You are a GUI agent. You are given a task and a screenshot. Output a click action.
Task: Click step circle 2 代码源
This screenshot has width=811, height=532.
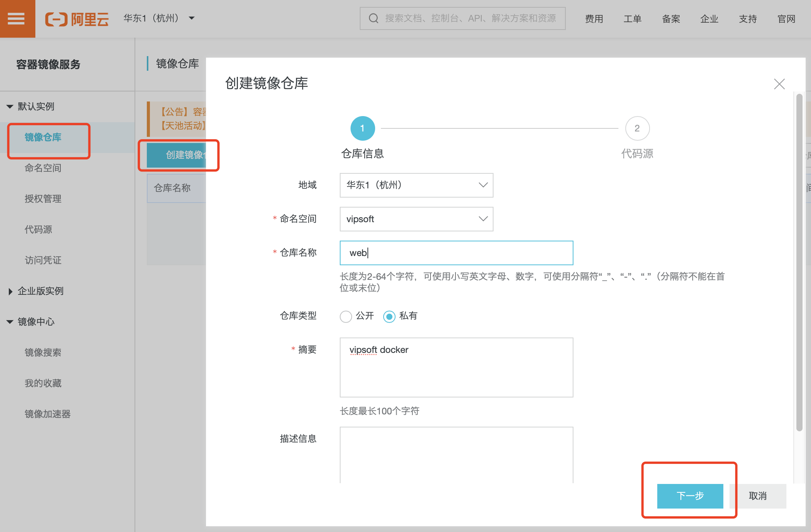(637, 128)
